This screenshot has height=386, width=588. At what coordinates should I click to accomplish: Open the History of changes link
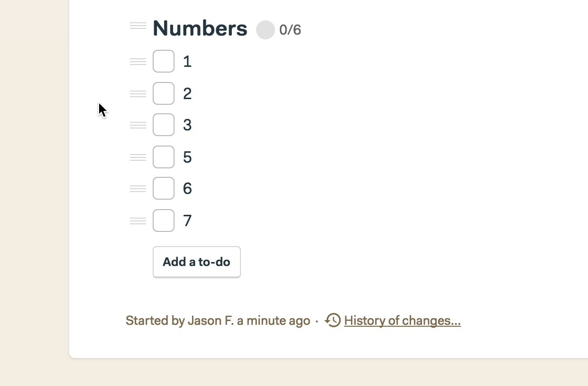tap(403, 321)
